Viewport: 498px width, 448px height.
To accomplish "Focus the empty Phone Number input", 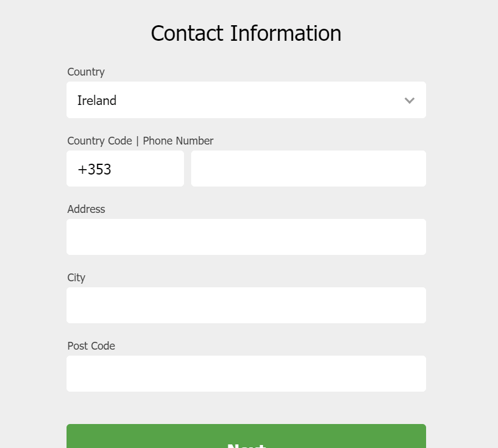I will (309, 169).
